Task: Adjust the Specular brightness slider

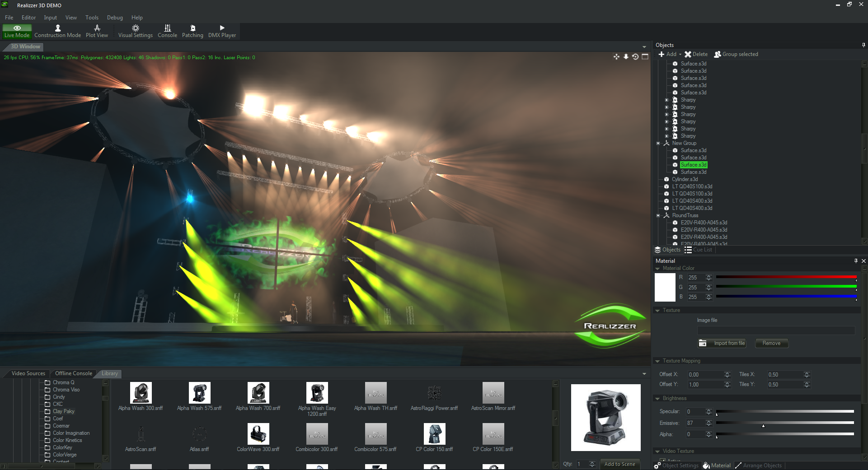Action: tap(785, 412)
